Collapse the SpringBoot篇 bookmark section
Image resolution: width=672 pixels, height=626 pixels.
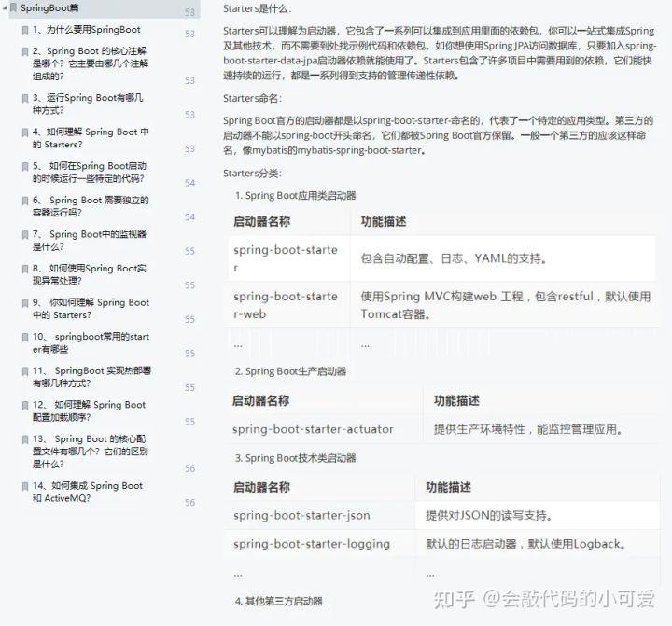click(5, 7)
